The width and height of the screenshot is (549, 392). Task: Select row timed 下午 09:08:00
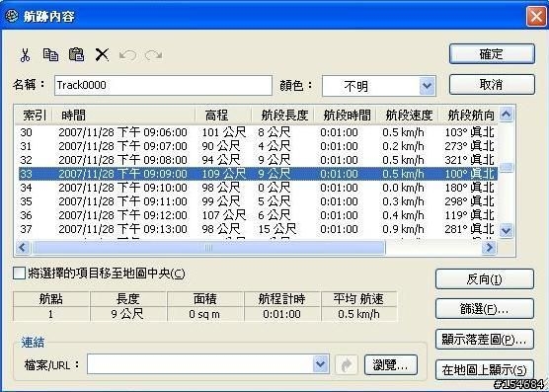[x=258, y=160]
